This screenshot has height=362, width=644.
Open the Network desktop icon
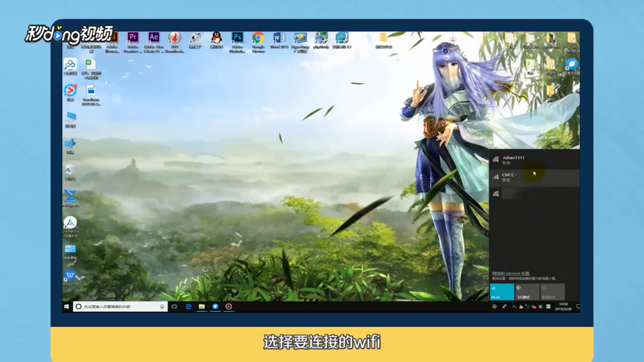tap(70, 145)
